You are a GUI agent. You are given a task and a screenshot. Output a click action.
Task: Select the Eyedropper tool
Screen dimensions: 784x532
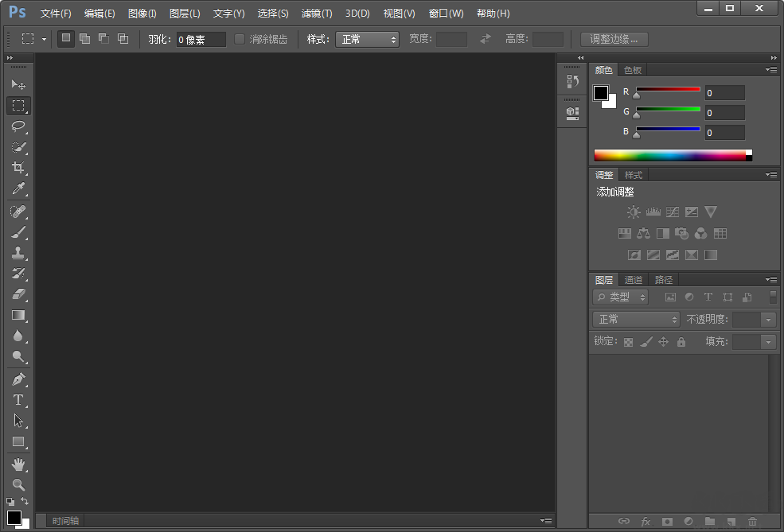click(18, 189)
